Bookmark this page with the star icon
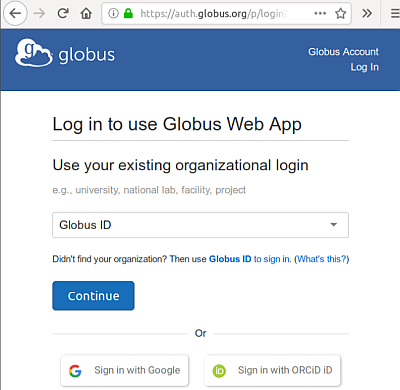Image resolution: width=400 pixels, height=390 pixels. [x=341, y=13]
